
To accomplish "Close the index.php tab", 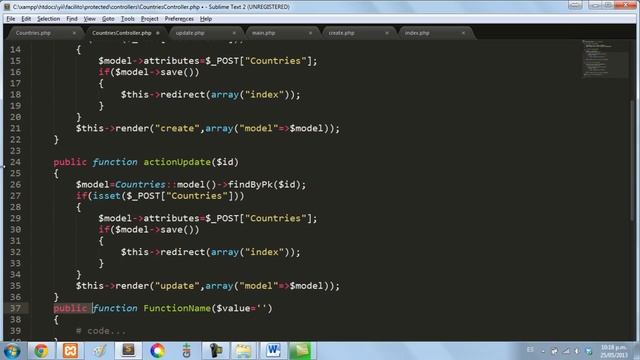I will [463, 33].
